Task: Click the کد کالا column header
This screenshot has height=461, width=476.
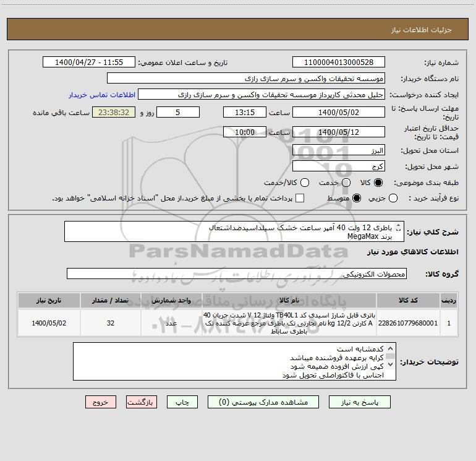Action: 408,300
